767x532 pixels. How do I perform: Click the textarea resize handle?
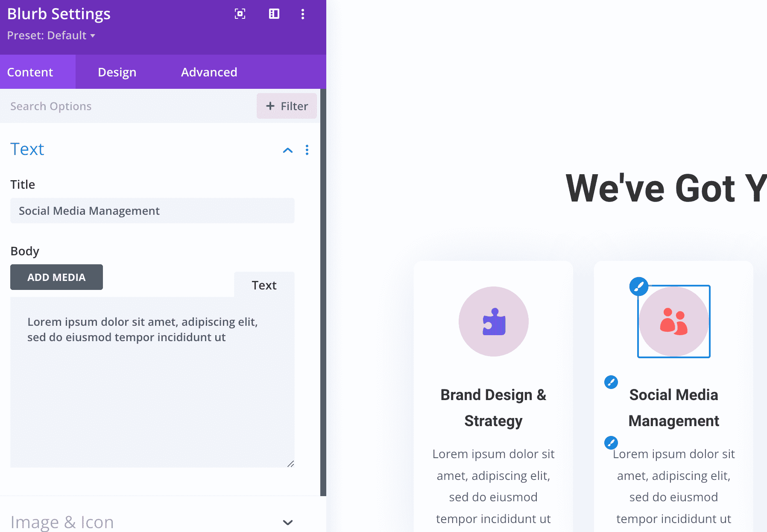pos(290,464)
